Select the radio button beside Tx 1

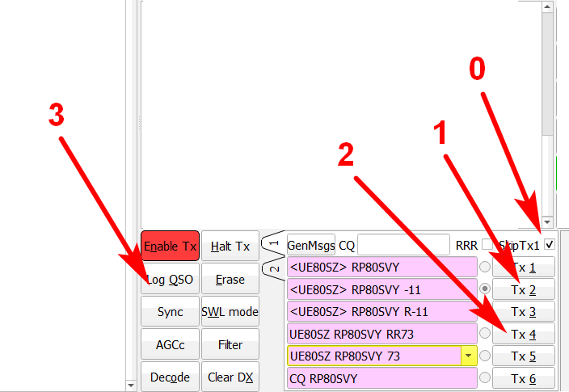pos(485,267)
